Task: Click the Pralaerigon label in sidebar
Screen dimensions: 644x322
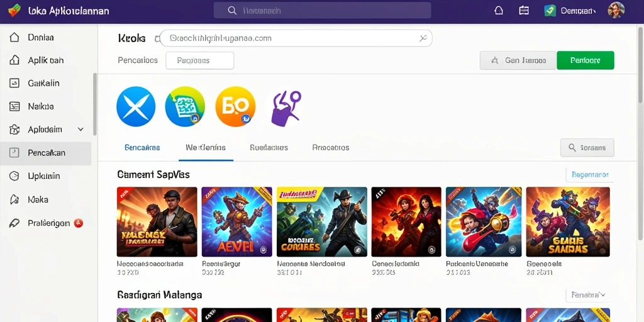Action: 48,223
